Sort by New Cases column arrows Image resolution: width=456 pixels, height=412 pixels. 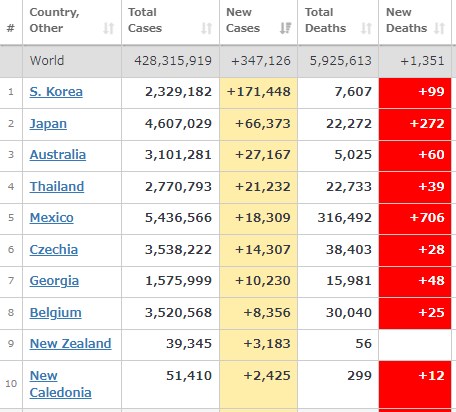[285, 28]
